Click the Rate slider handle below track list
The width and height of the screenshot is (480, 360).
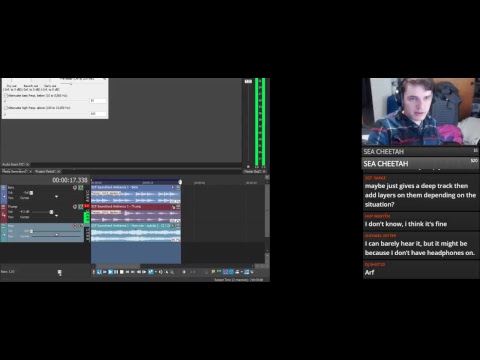pos(60,273)
